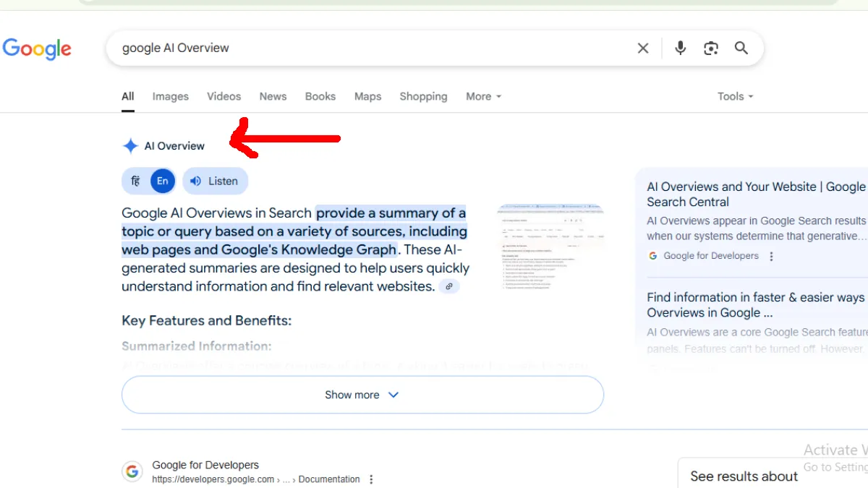Click the 'Google for Developers' source name in the sidebar card
Screen dimensions: 868x488
711,256
